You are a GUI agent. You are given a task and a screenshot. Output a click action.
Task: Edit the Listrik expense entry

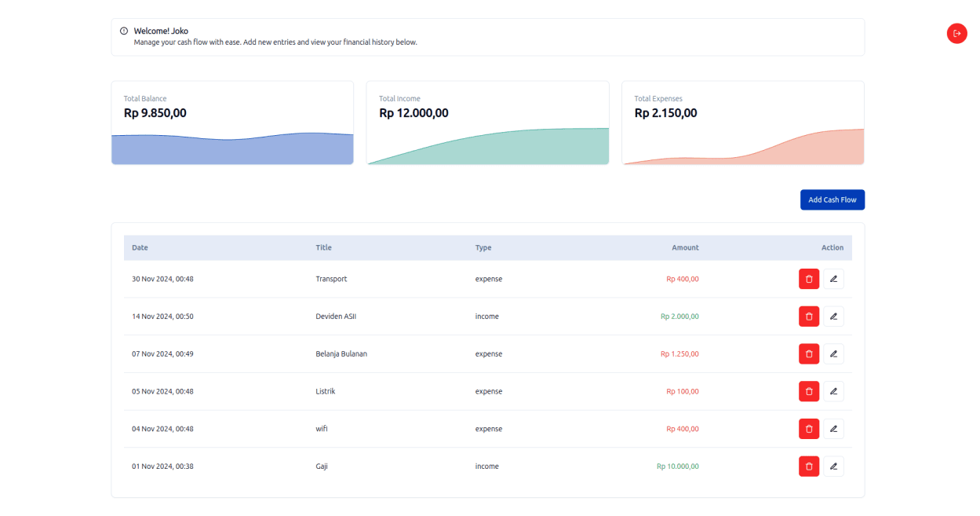[x=833, y=391]
